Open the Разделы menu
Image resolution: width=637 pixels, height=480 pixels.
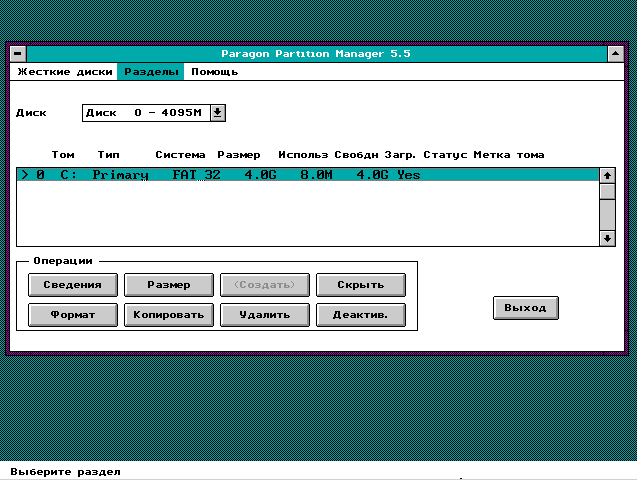[x=151, y=72]
